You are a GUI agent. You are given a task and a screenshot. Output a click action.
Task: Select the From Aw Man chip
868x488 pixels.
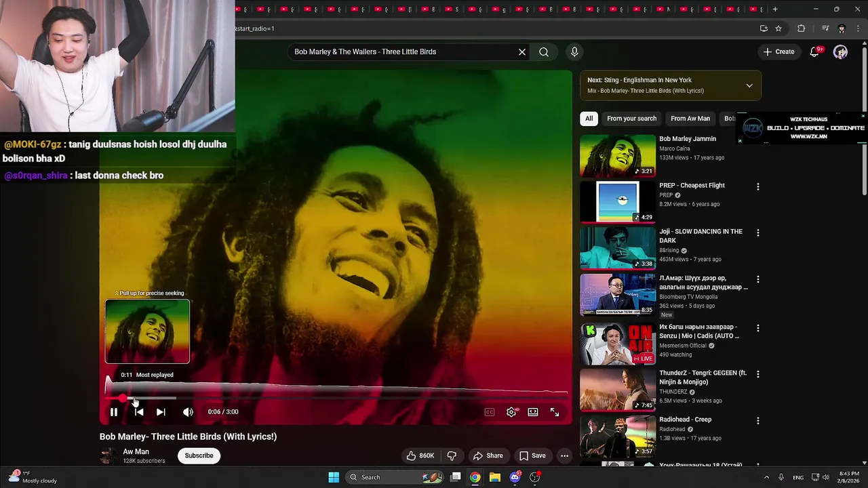(x=690, y=119)
